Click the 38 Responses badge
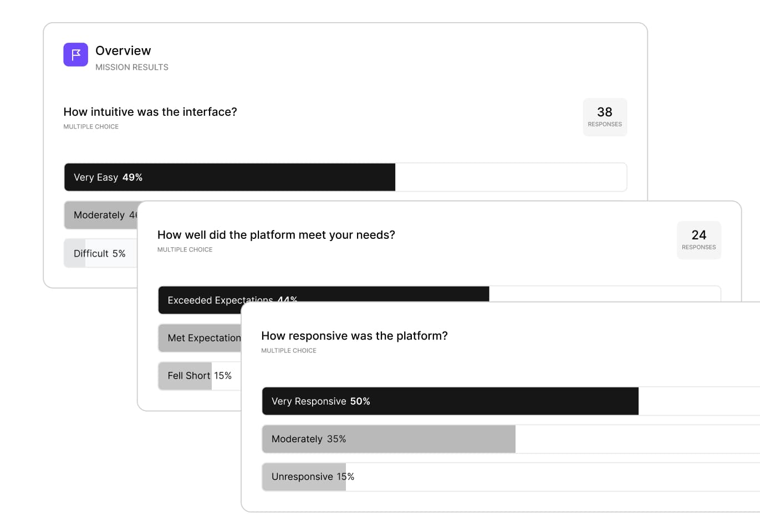 [604, 117]
